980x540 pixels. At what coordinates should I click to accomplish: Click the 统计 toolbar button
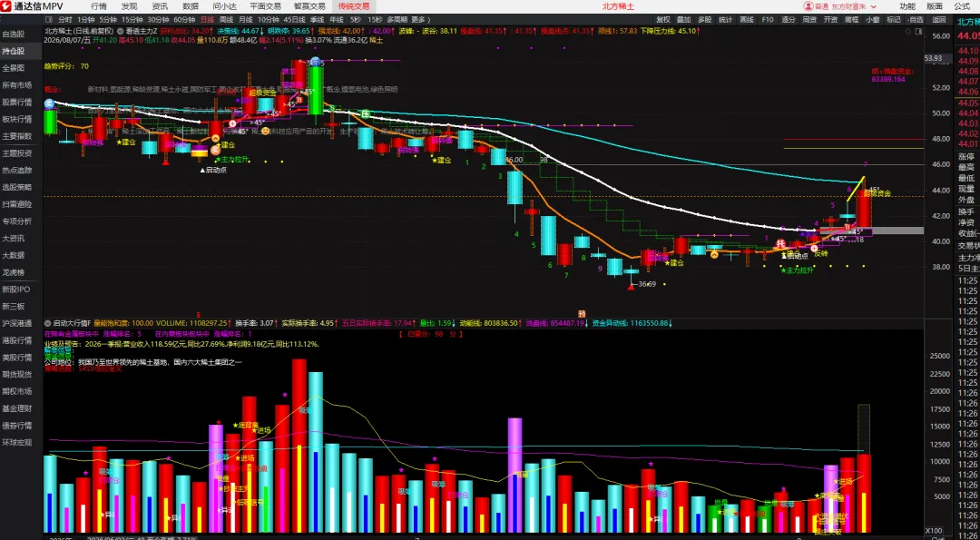point(725,19)
